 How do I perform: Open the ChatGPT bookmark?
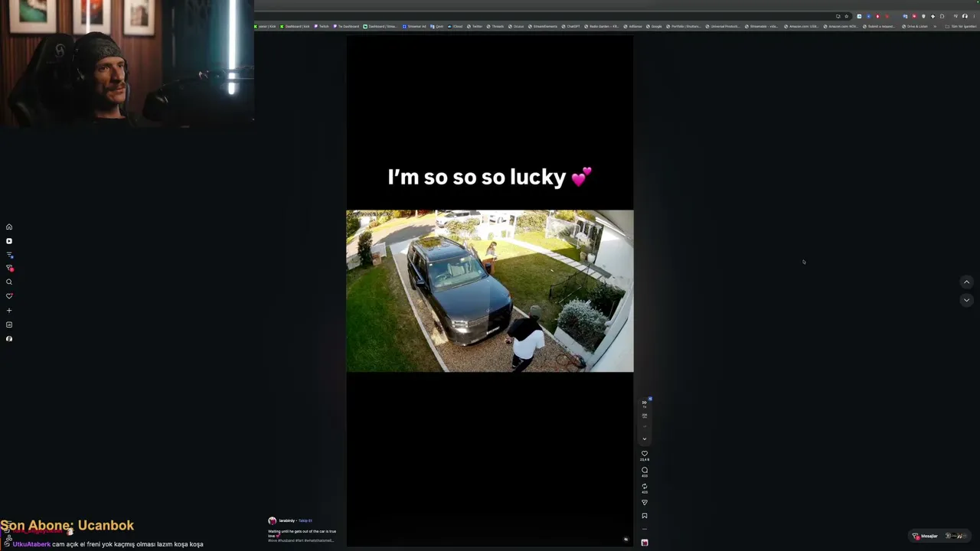click(571, 26)
